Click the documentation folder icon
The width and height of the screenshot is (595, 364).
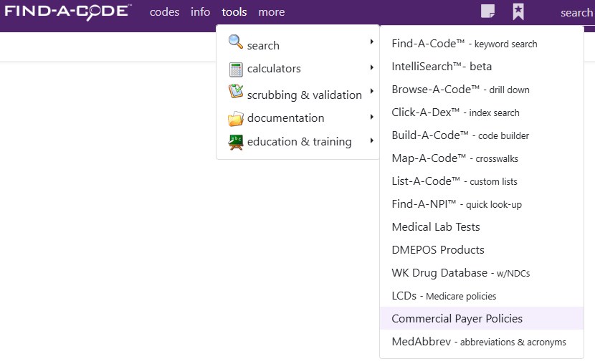[x=236, y=119]
